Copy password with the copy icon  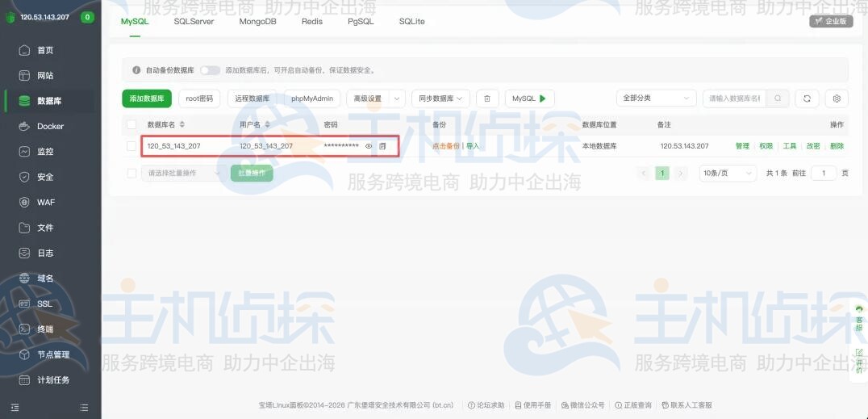pyautogui.click(x=382, y=146)
